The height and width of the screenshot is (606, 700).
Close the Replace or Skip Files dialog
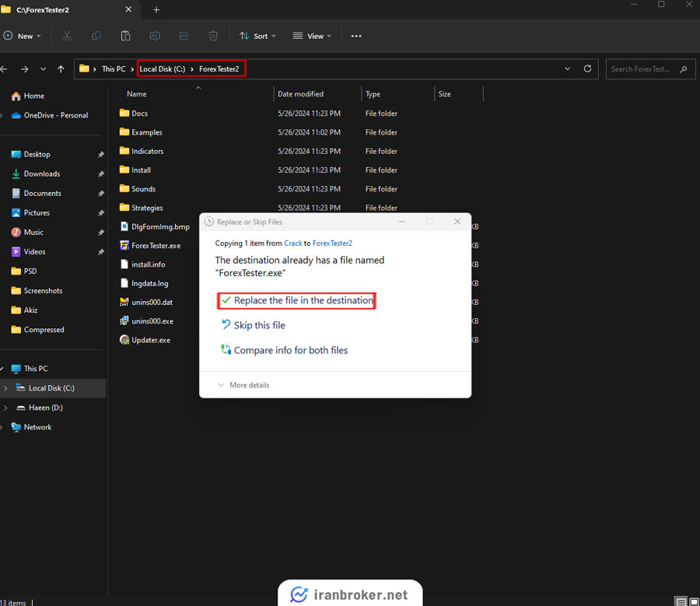[457, 222]
